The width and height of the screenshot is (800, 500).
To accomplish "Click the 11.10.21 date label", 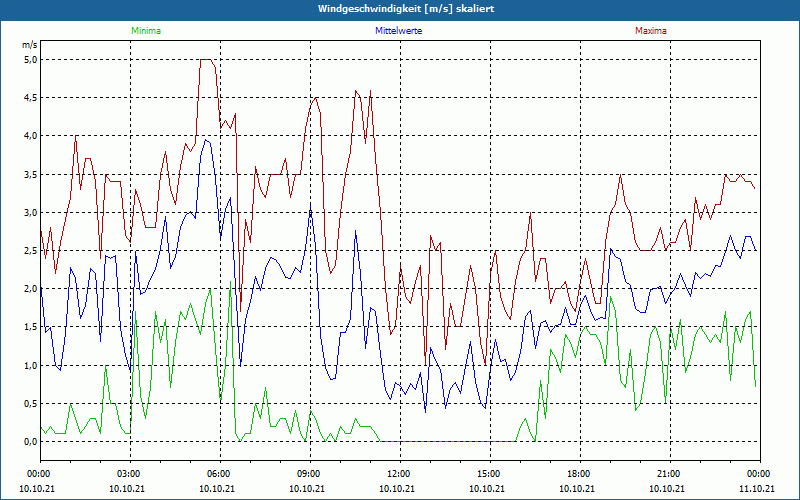I will (x=757, y=488).
